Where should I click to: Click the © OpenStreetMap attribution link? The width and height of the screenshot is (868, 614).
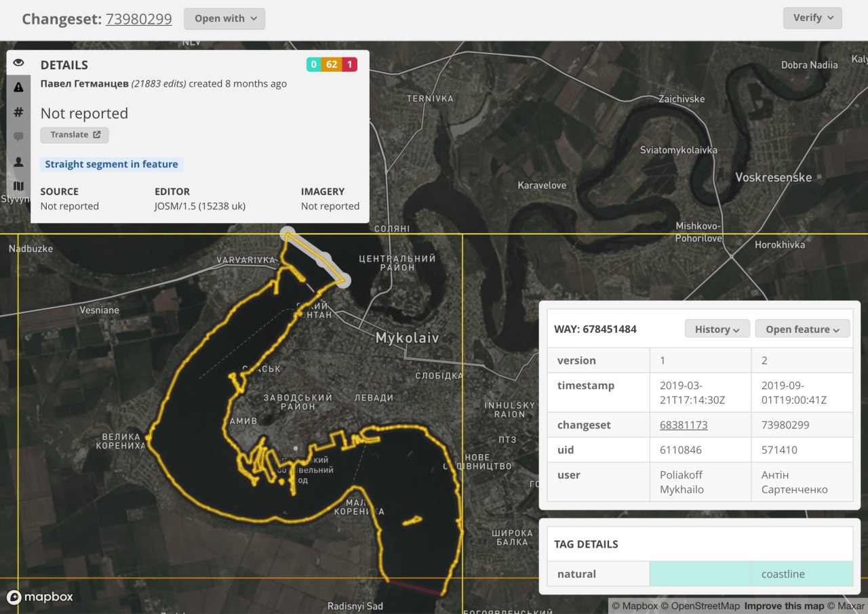pyautogui.click(x=701, y=606)
